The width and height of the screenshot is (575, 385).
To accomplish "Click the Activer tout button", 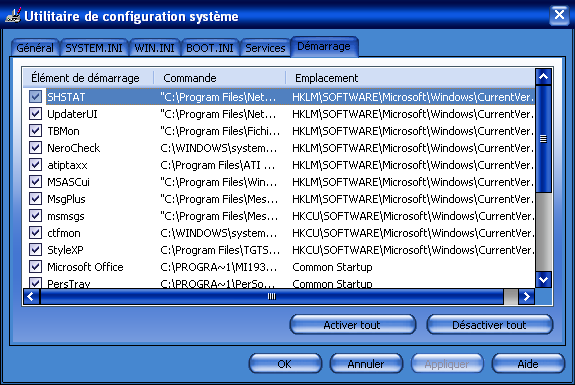I will pos(352,325).
